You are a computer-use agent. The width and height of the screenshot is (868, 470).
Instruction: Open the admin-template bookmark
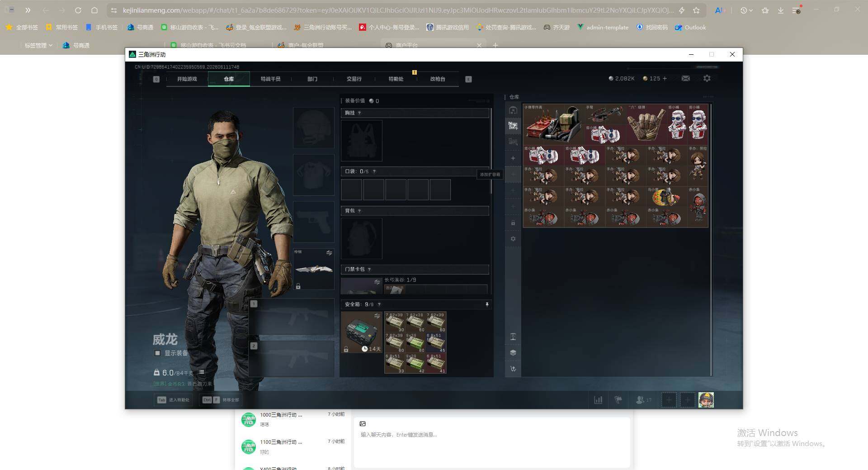603,27
